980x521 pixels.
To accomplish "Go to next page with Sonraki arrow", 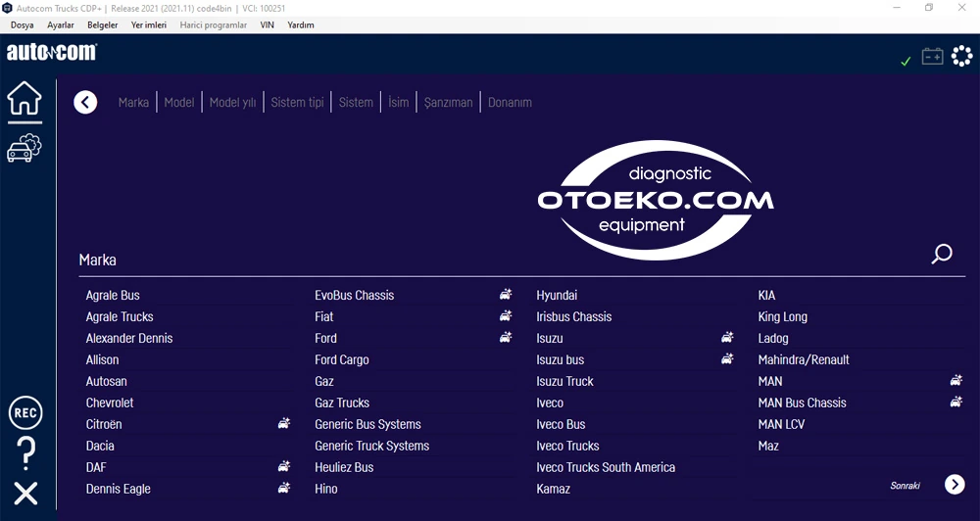I will tap(955, 484).
